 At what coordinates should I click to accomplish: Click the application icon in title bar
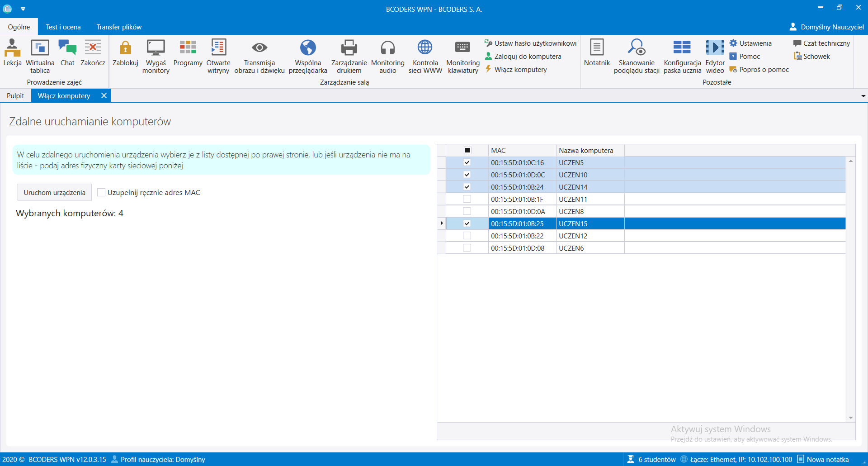(7, 9)
